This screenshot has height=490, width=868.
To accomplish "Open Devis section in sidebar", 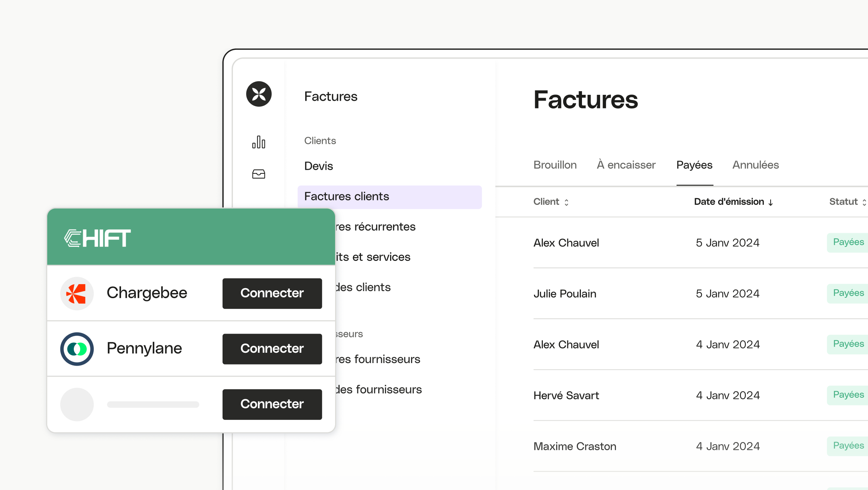I will [319, 166].
